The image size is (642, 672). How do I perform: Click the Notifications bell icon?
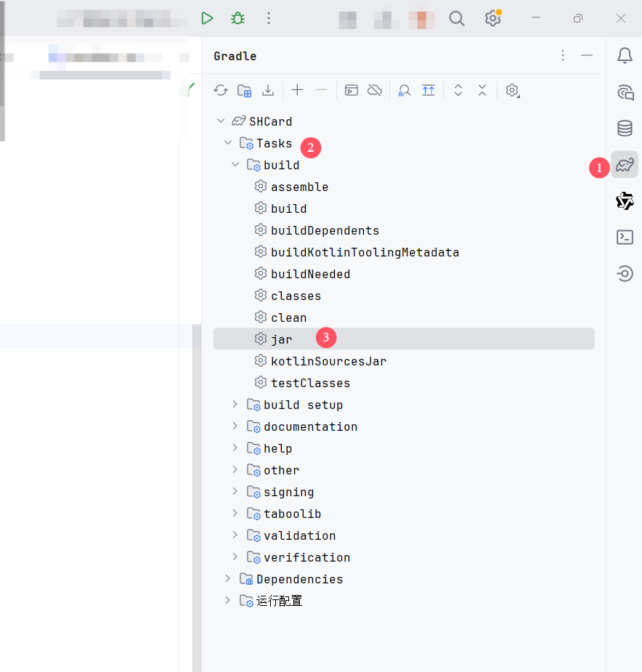(624, 56)
